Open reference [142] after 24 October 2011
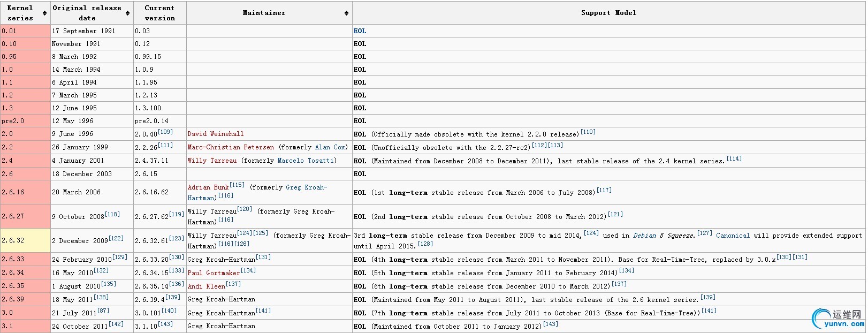868x333 pixels. click(x=116, y=324)
